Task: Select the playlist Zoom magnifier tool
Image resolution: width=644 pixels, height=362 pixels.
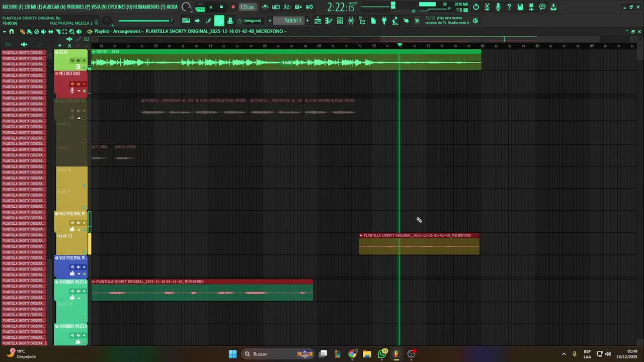Action: pos(71,32)
